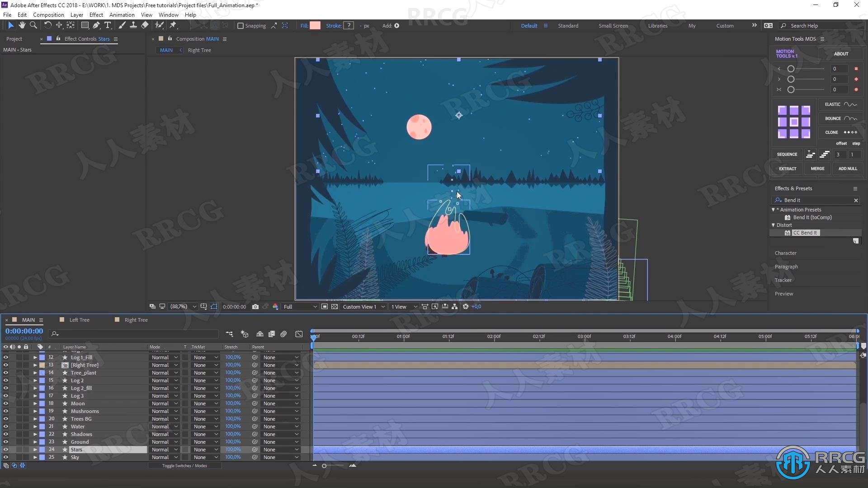Select the Roto Brush tool
The height and width of the screenshot is (488, 868).
point(159,26)
